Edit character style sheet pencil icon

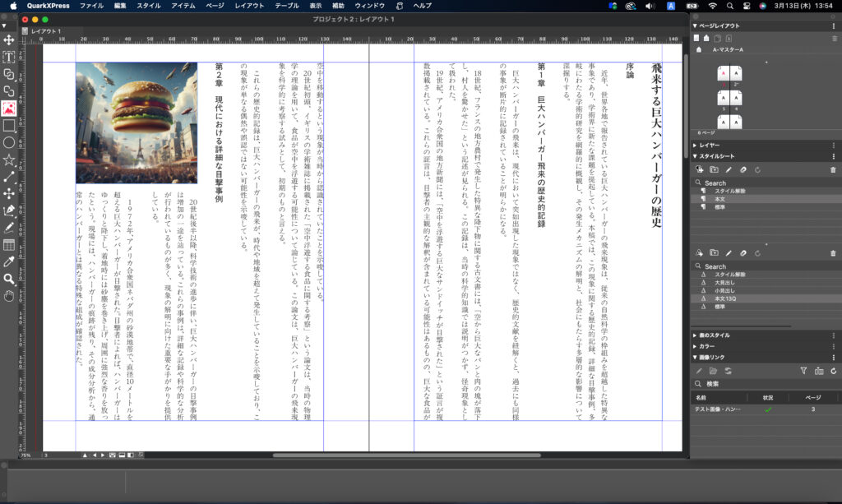tap(729, 252)
